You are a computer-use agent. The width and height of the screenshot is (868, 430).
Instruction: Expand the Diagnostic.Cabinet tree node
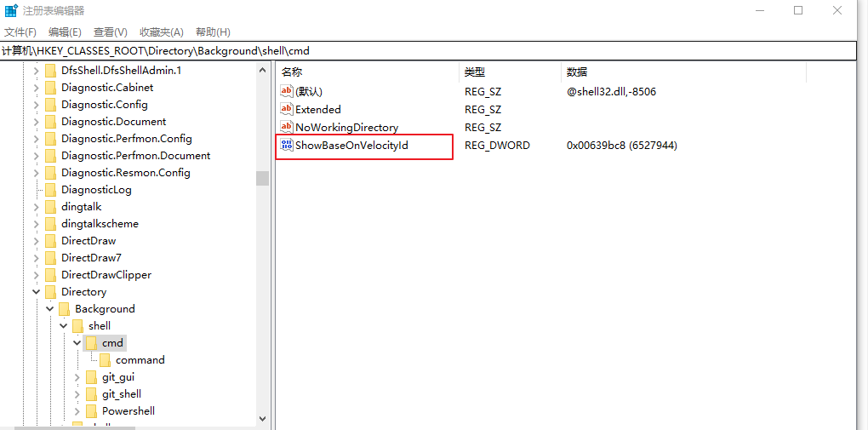click(36, 88)
